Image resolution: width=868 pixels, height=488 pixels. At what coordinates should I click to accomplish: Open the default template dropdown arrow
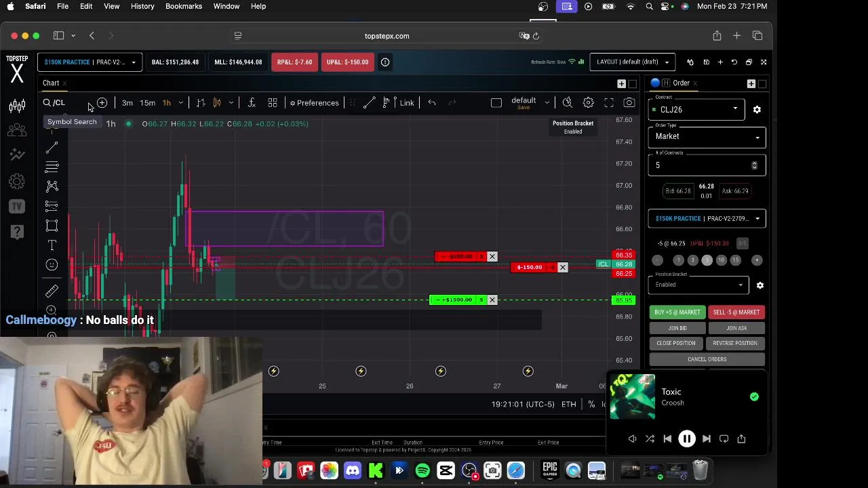[x=547, y=103]
